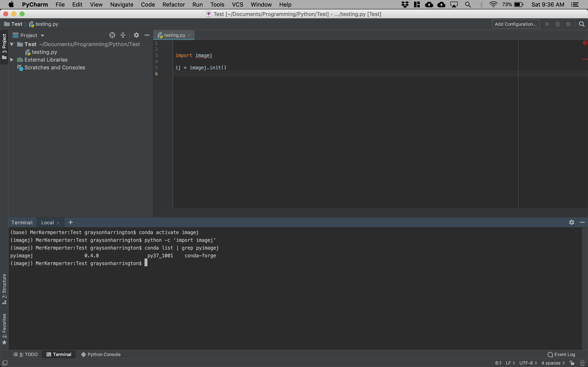Start debugging with the bug icon
Screen dimensions: 588x367
(x=558, y=24)
